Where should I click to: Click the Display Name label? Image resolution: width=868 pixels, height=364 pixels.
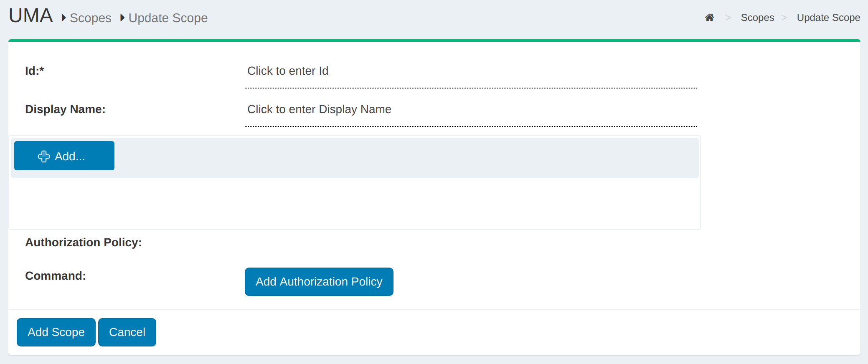click(65, 109)
